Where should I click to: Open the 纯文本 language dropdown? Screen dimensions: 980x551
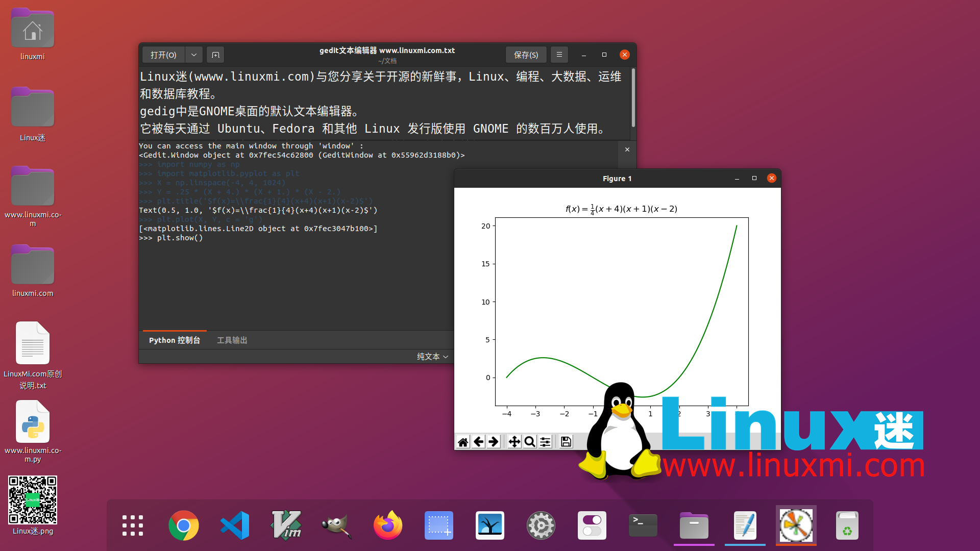pos(432,357)
